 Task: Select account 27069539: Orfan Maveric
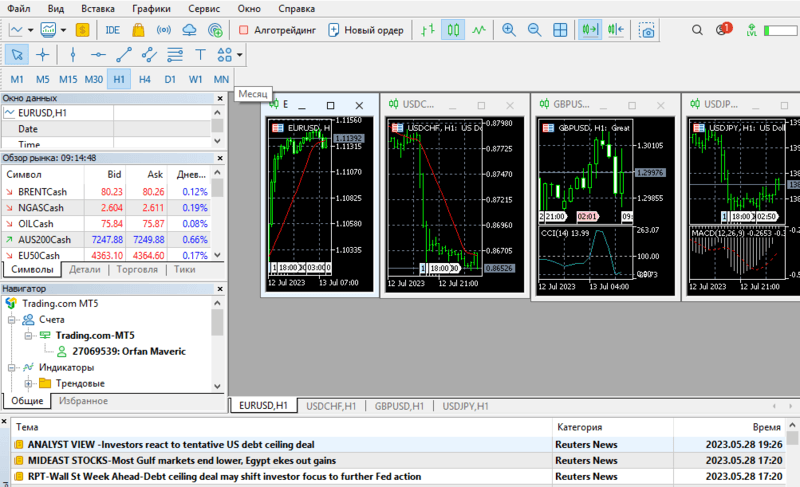pyautogui.click(x=129, y=351)
